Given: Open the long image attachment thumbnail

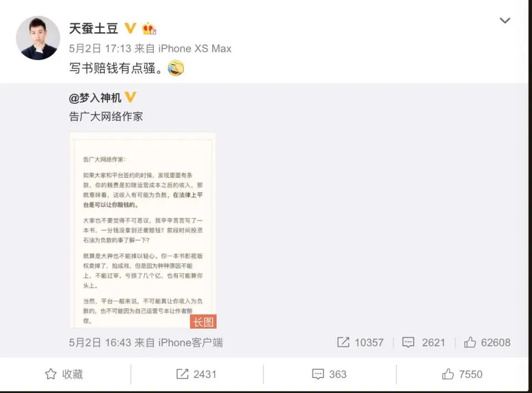Looking at the screenshot, I should pos(143,230).
